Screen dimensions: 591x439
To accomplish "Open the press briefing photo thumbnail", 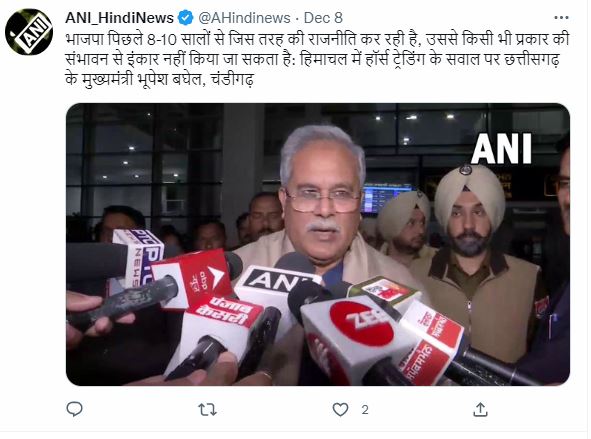I will point(318,244).
